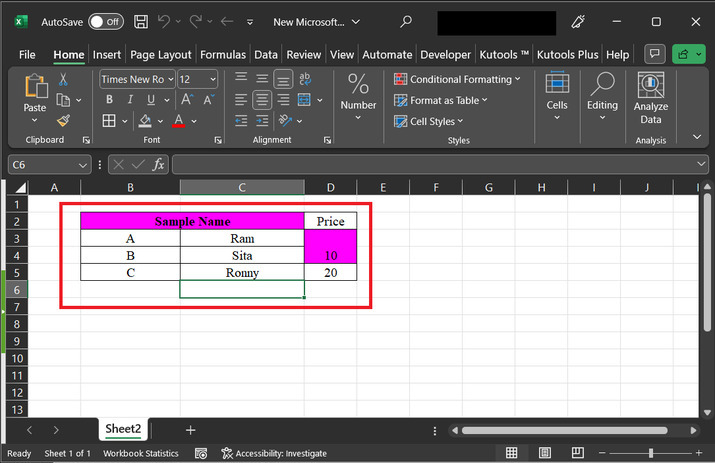Click the Copy icon in Clipboard group
Image resolution: width=715 pixels, height=463 pixels.
coord(63,100)
